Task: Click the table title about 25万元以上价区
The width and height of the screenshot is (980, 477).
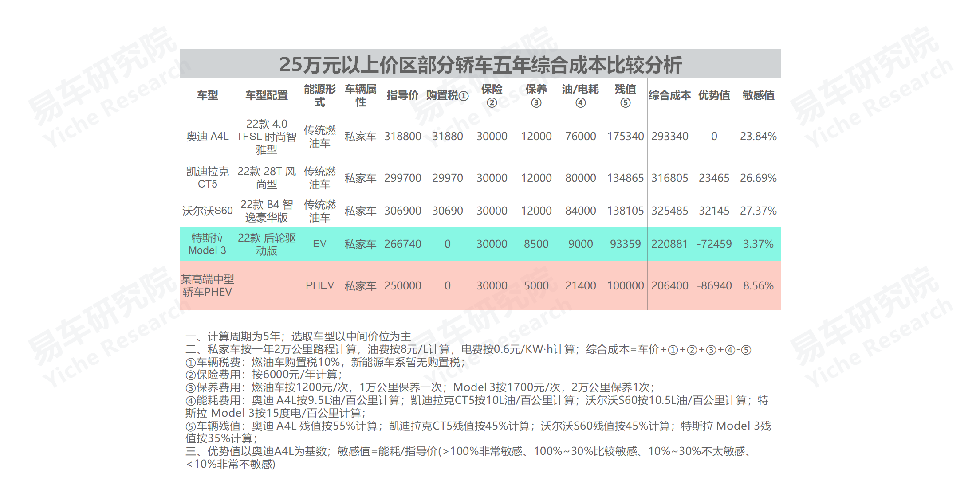Action: [x=480, y=65]
